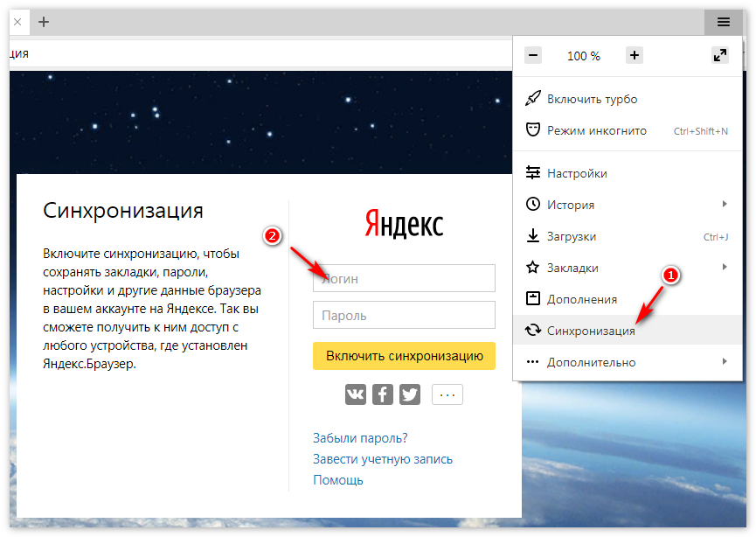Expand the Дополнительно submenu
Image resolution: width=756 pixels, height=537 pixels.
click(x=591, y=362)
